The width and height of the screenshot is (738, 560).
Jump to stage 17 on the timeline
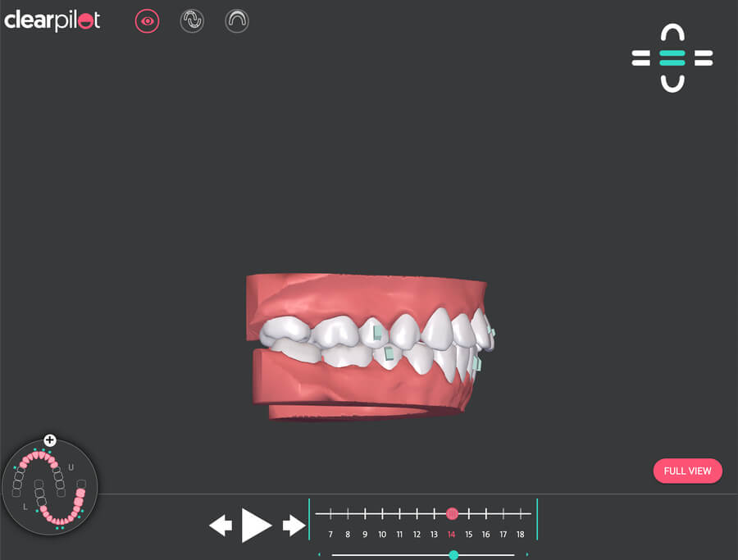503,514
